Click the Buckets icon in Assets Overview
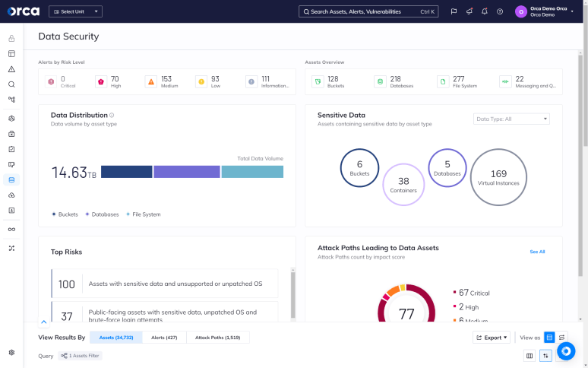Screen dimensions: 588x368 click(318, 82)
